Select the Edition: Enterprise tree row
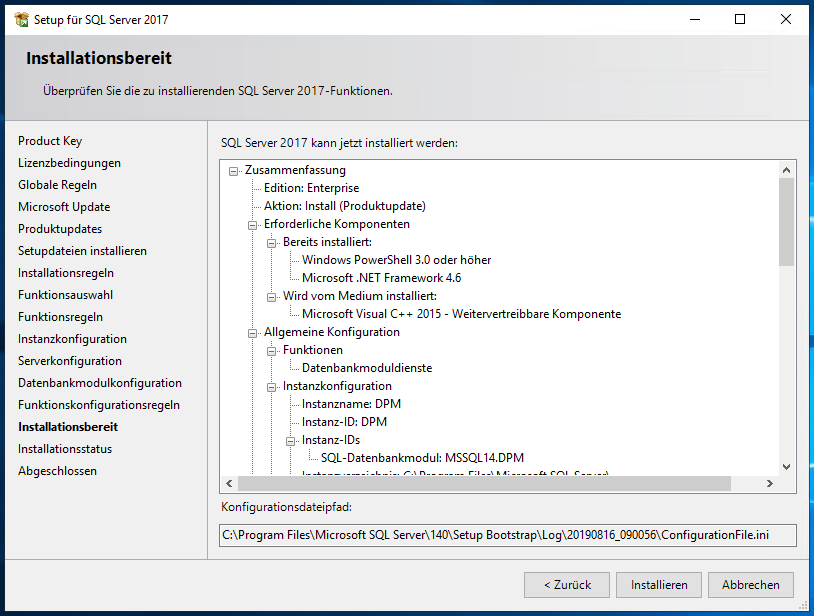This screenshot has width=814, height=616. pyautogui.click(x=311, y=188)
